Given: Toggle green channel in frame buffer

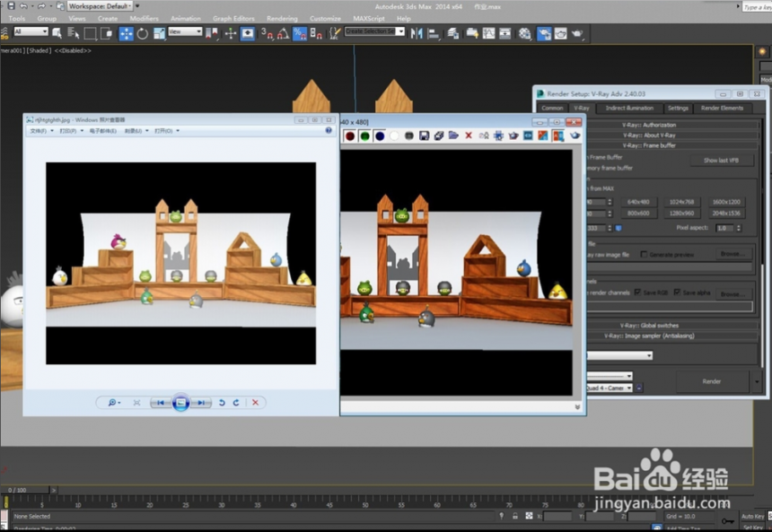Looking at the screenshot, I should (364, 135).
